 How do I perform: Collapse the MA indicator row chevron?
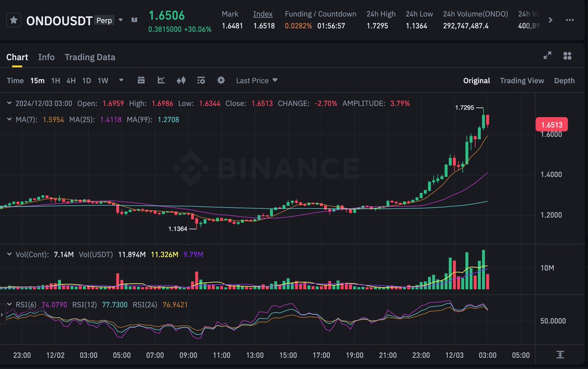pyautogui.click(x=9, y=119)
